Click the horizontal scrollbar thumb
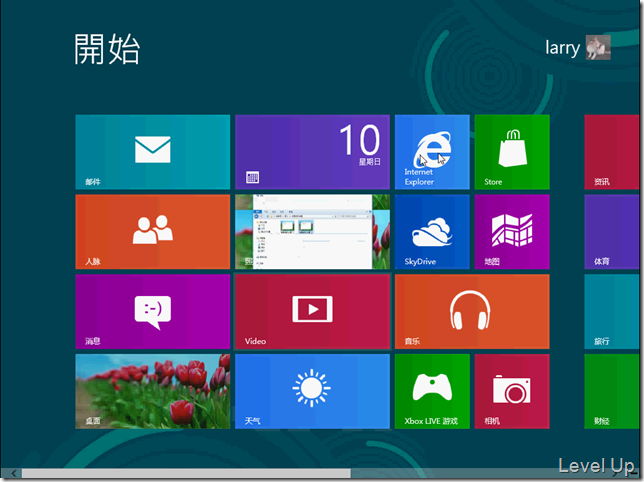Viewport: 644px width, 482px height. [186, 473]
